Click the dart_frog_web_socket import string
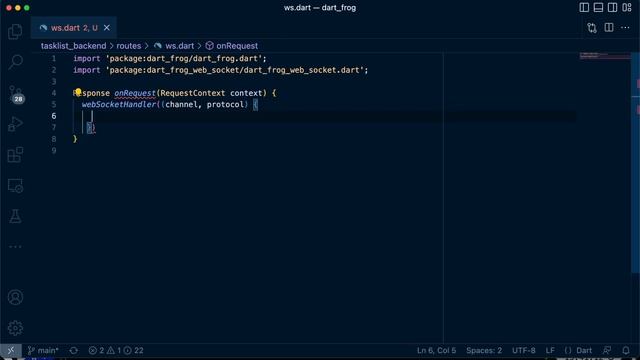The image size is (640, 360). point(235,70)
